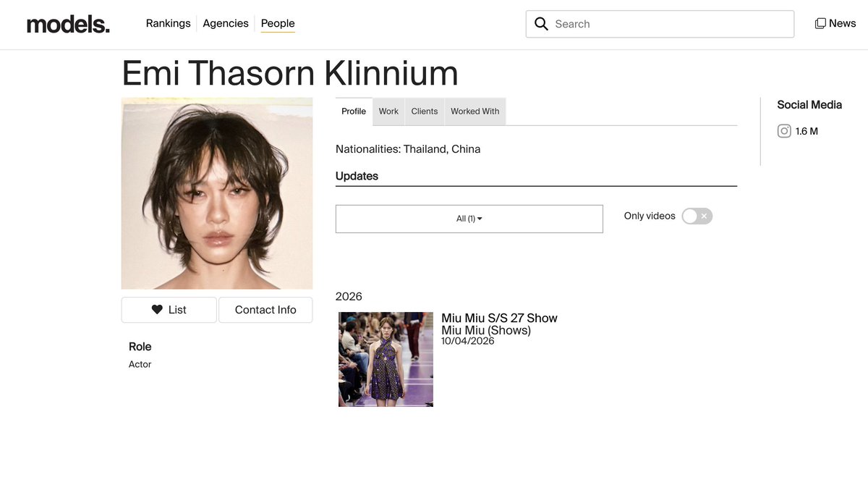This screenshot has width=868, height=480.
Task: Open the People menu item
Action: coord(278,23)
